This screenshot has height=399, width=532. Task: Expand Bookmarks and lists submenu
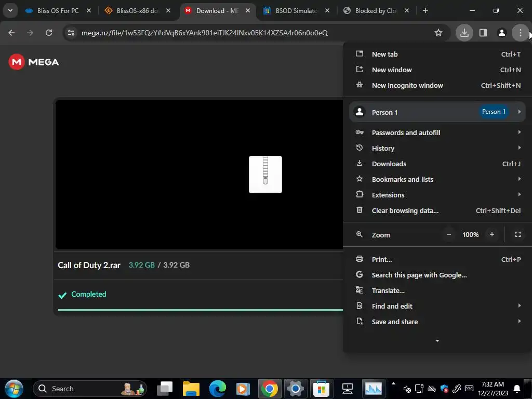click(437, 179)
